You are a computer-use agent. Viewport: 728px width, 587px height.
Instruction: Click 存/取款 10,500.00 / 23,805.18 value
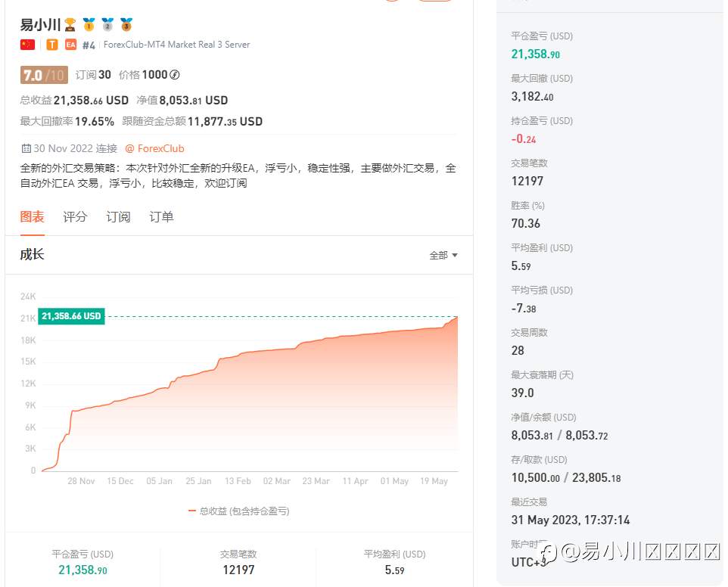point(566,477)
